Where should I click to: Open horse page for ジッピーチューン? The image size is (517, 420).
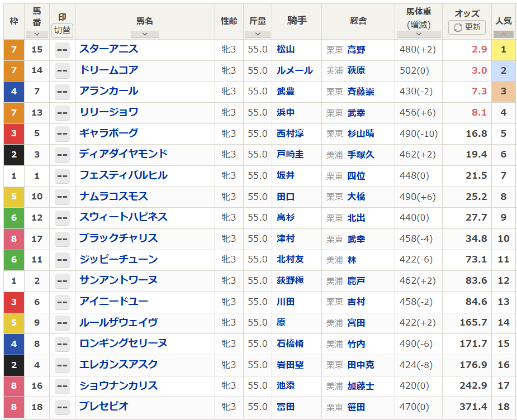tap(118, 259)
